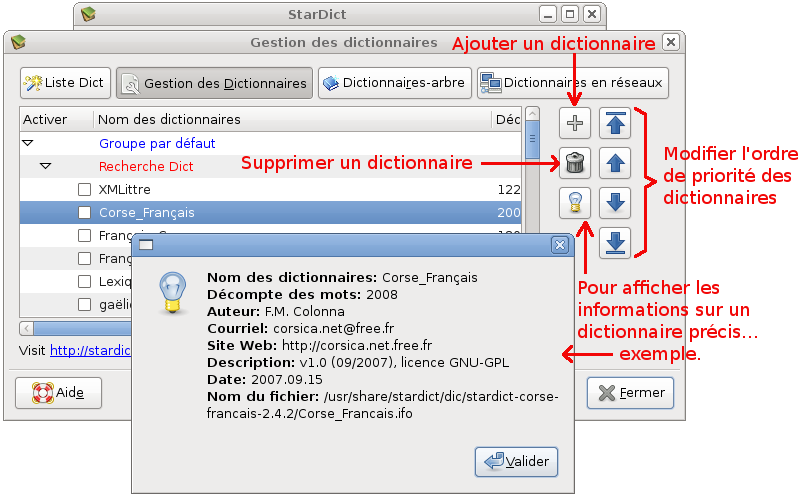805x500 pixels.
Task: Click author name F.M. Colonna
Action: pyautogui.click(x=304, y=312)
